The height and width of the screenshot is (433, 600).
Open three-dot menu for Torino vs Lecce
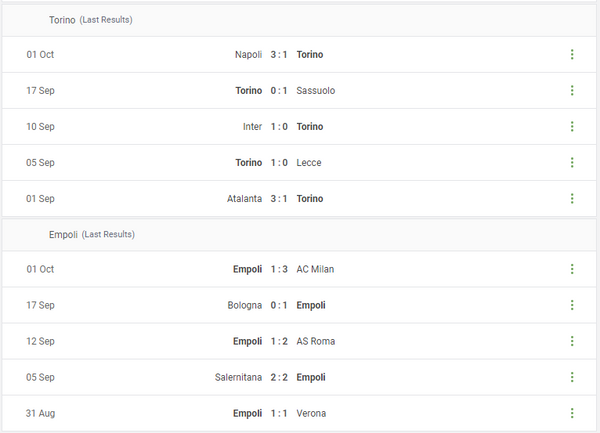coord(572,163)
